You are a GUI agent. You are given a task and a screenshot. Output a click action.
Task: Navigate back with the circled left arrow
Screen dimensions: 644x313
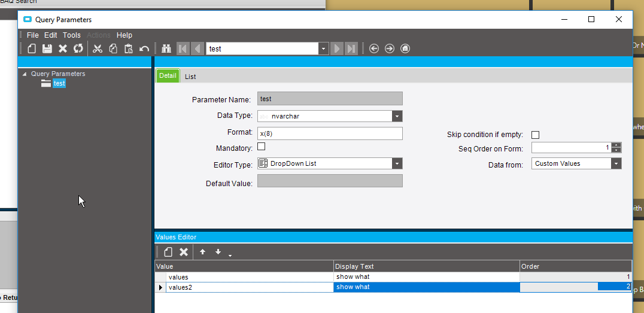373,48
